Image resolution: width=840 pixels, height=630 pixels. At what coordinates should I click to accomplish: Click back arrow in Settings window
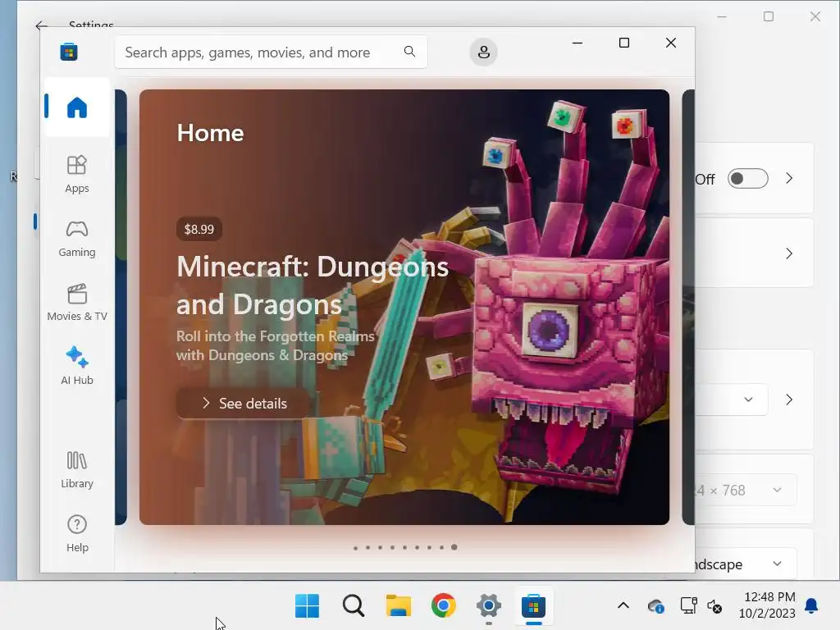(41, 25)
